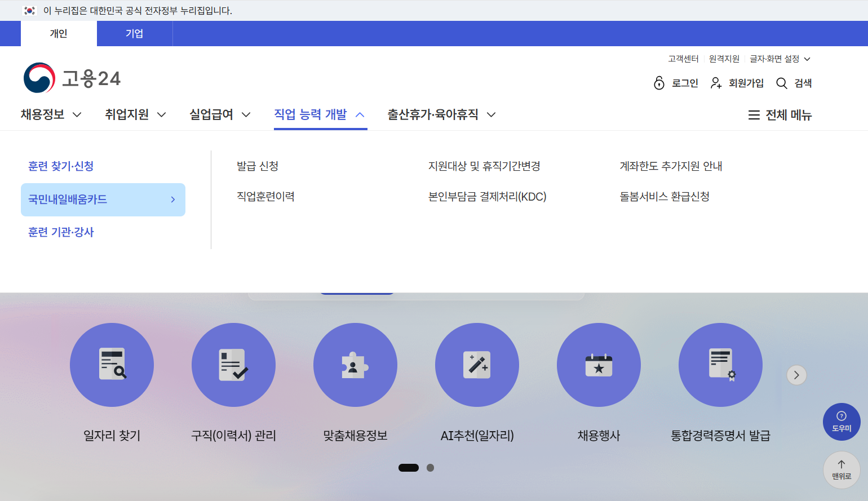Click the 채용행사 label
This screenshot has height=501, width=868.
click(x=599, y=436)
